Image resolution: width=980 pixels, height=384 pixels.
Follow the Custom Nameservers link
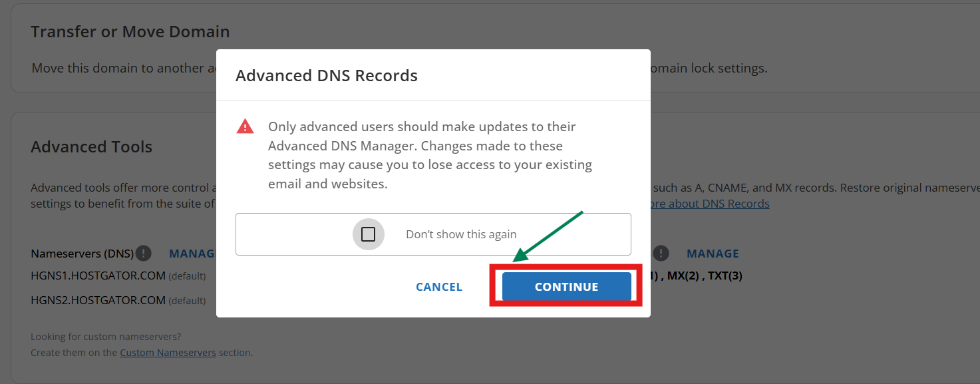(168, 353)
